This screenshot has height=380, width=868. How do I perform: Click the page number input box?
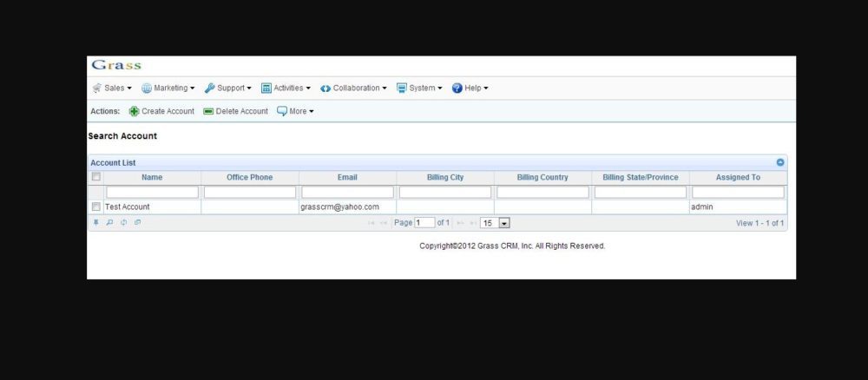[424, 223]
